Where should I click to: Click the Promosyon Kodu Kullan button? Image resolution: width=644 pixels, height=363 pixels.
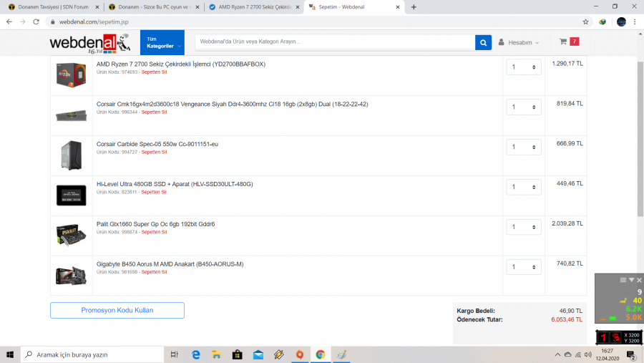coord(117,311)
